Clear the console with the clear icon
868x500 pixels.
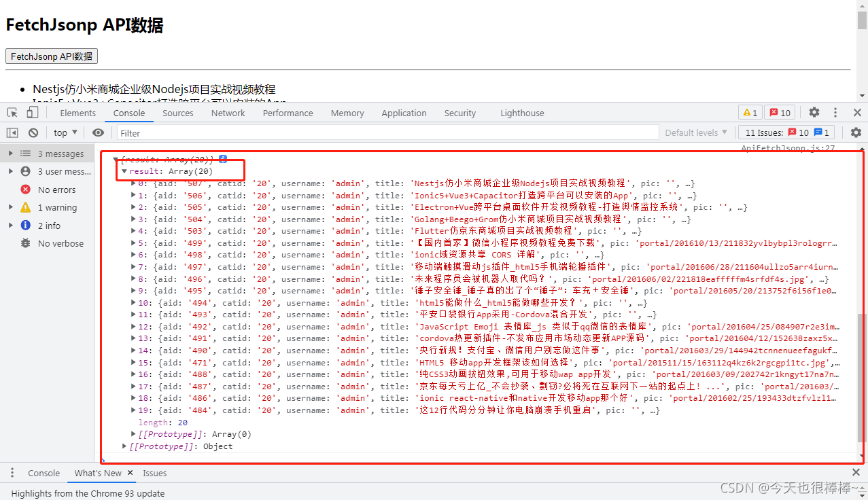tap(33, 132)
